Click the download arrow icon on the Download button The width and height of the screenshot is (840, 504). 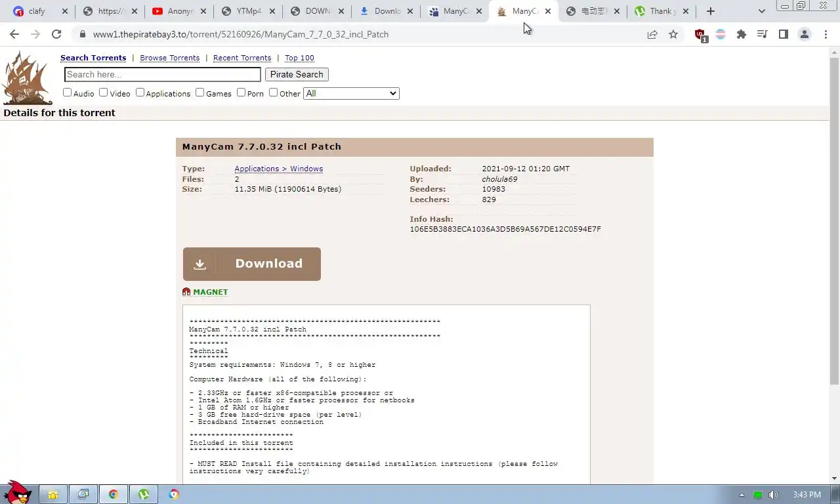click(x=199, y=264)
